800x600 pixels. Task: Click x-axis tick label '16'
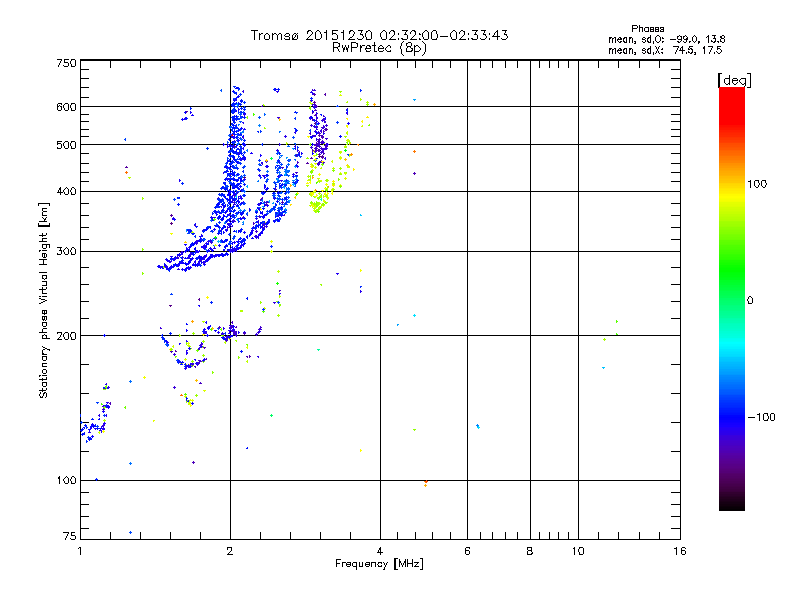(x=680, y=551)
